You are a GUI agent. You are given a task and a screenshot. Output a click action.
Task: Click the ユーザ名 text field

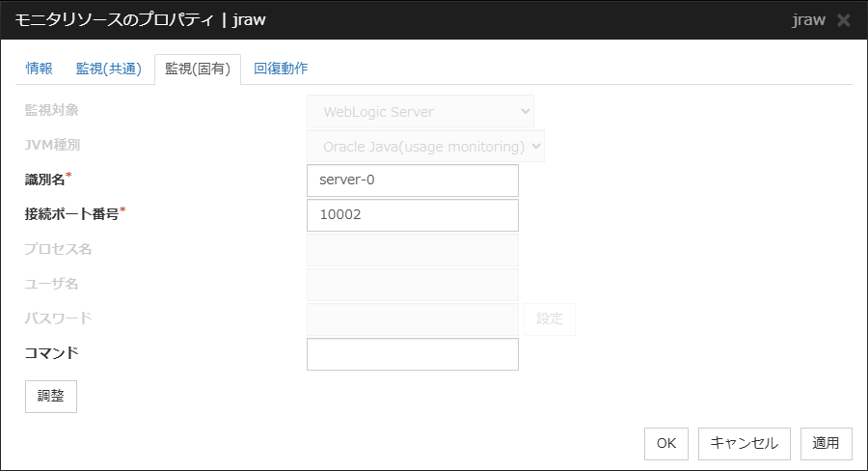tap(412, 285)
